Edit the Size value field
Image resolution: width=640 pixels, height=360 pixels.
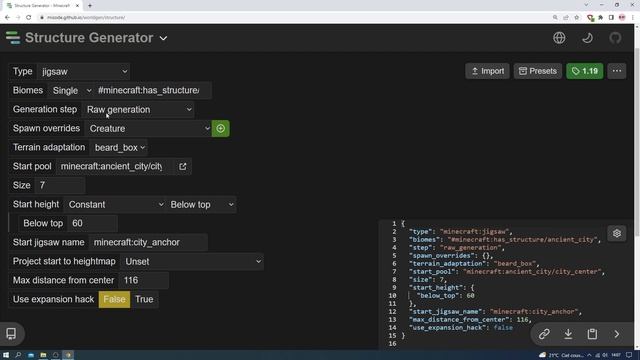tap(60, 186)
